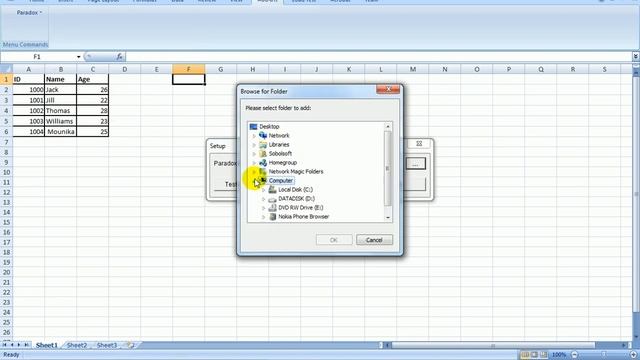This screenshot has width=640, height=360.
Task: Click the Age header cell
Action: click(x=93, y=79)
